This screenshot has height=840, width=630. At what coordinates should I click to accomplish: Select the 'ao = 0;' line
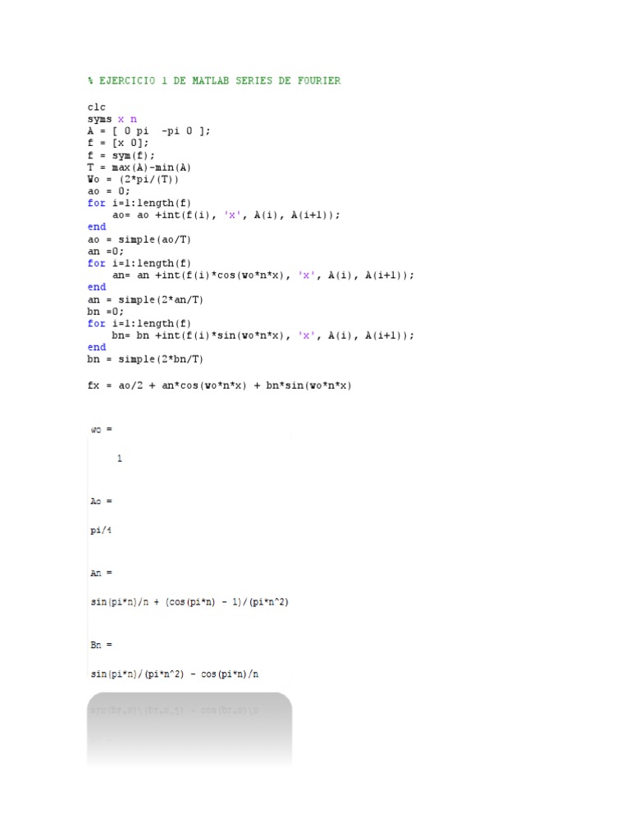(109, 191)
